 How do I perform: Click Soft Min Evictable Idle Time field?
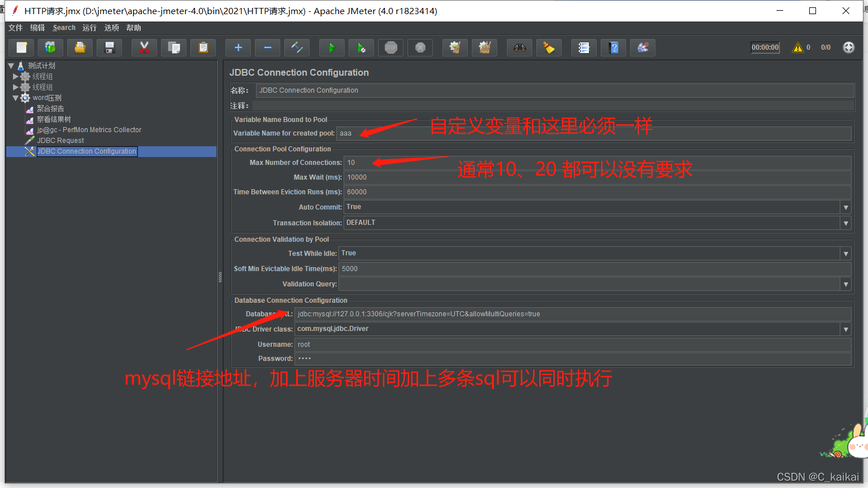(x=595, y=269)
